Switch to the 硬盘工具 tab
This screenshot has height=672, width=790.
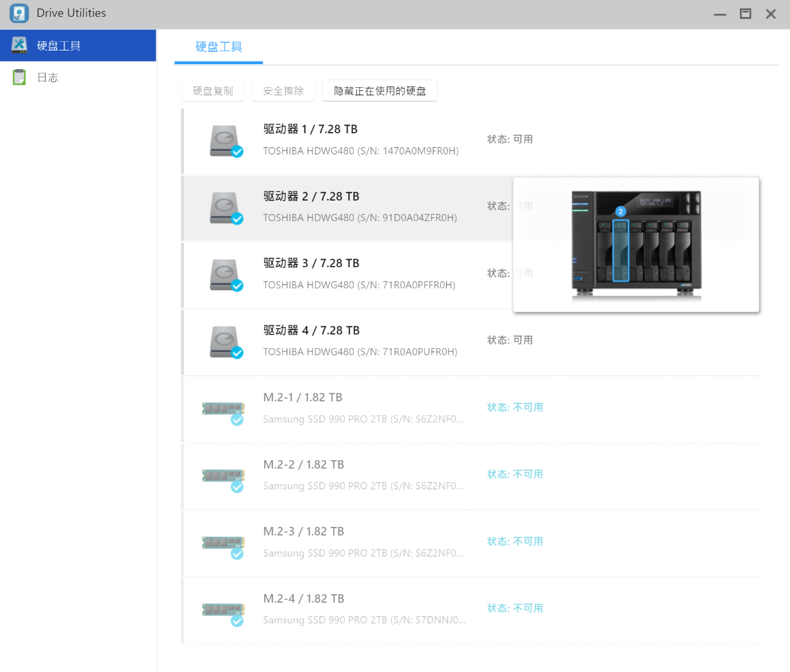point(219,47)
